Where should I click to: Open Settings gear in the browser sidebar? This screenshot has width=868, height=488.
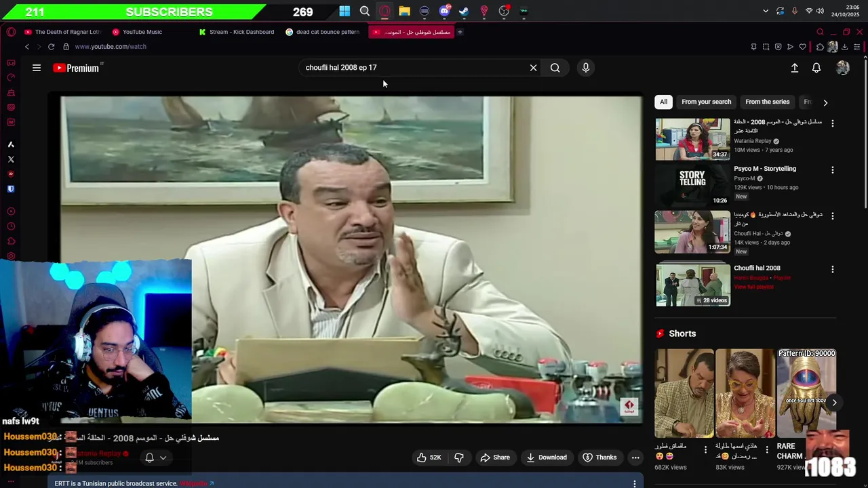pos(11,256)
